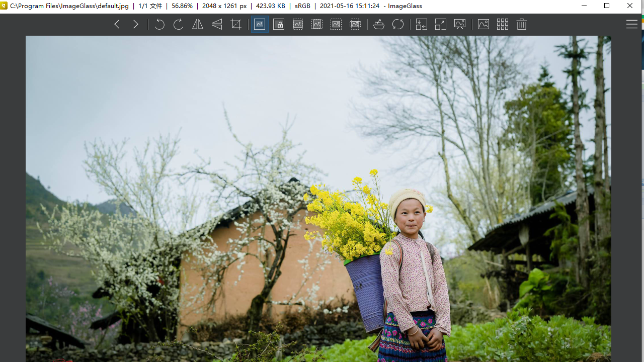Navigate to the next image
This screenshot has height=362, width=644.
(x=136, y=24)
